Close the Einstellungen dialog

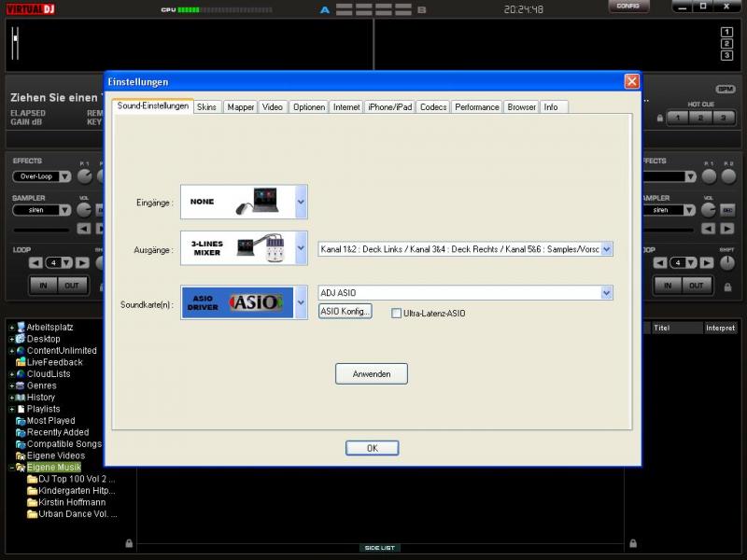click(632, 81)
